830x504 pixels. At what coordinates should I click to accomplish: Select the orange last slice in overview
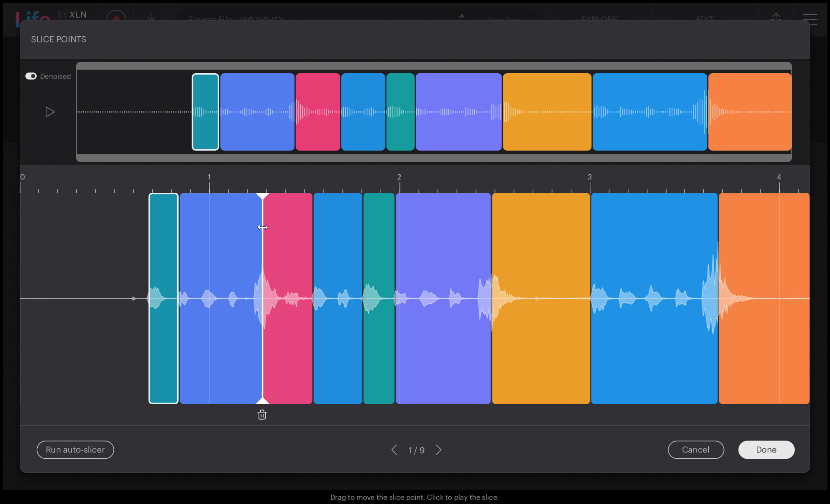point(750,112)
